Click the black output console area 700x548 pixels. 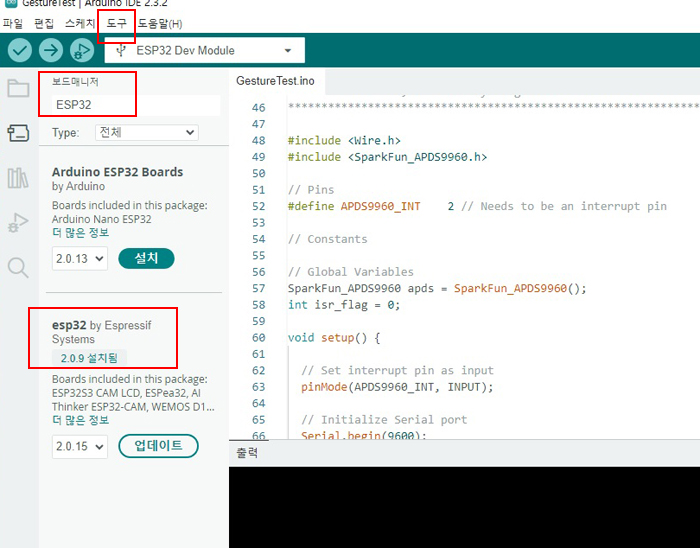click(x=464, y=507)
